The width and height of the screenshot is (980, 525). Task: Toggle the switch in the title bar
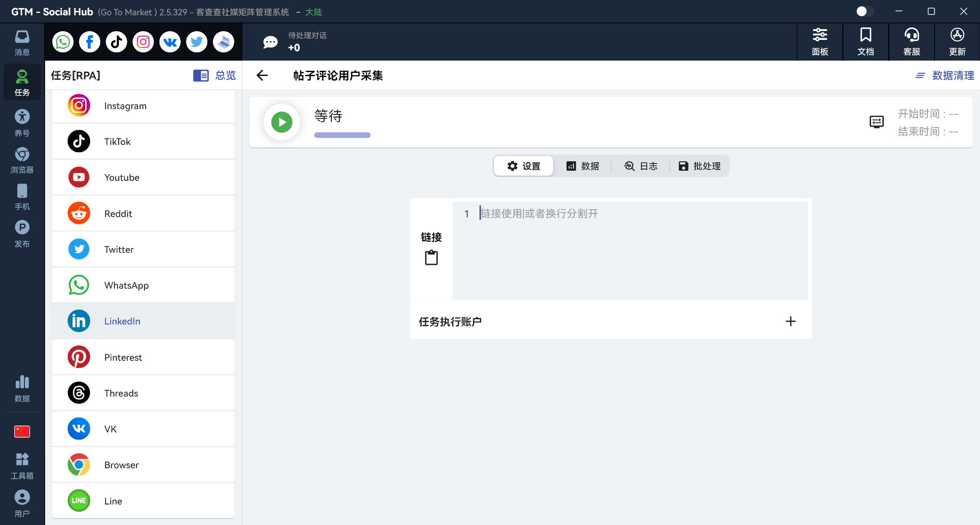(x=865, y=11)
